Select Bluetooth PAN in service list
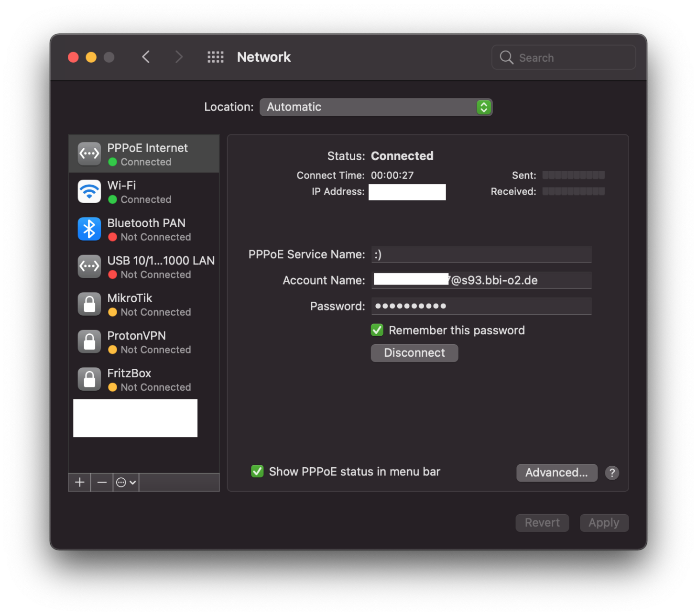Viewport: 697px width, 616px height. pyautogui.click(x=144, y=229)
